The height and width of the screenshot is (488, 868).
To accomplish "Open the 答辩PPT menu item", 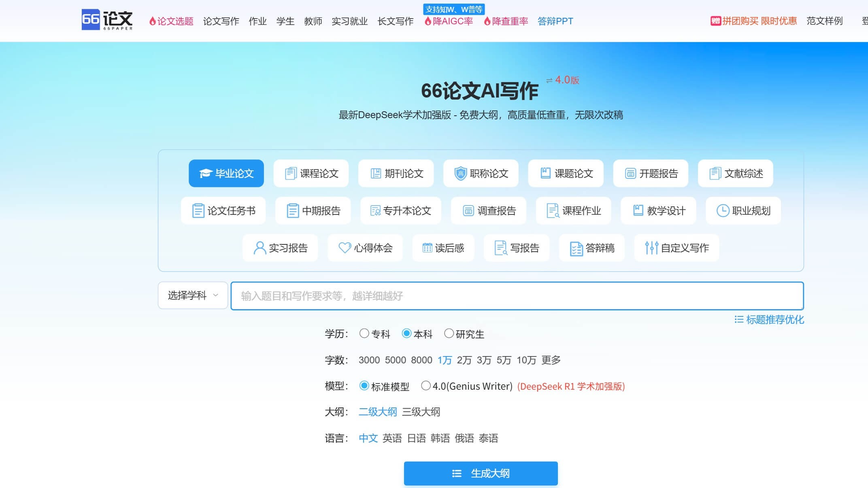I will [x=555, y=21].
